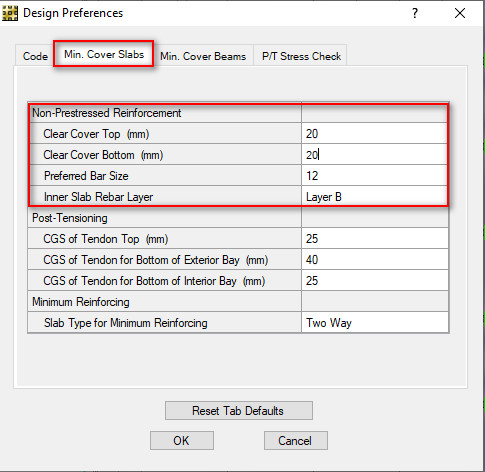Open the Preferred Bar Size dropdown
The height and width of the screenshot is (472, 485).
click(375, 176)
